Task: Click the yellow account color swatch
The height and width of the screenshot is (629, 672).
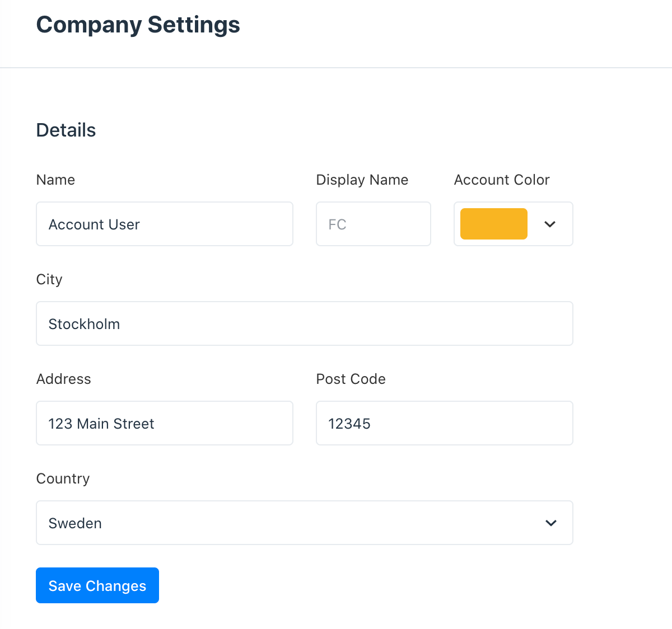Action: [x=493, y=224]
